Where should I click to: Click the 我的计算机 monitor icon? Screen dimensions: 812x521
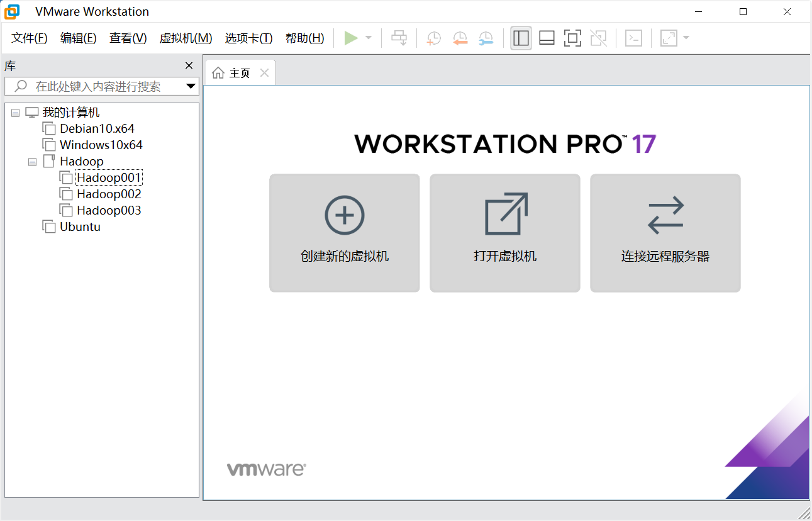coord(32,113)
